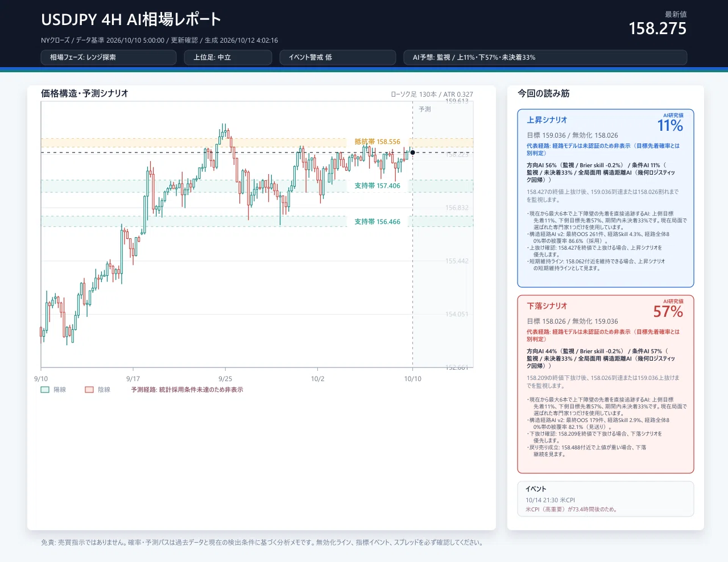Click 目標 159.036 / 無効化 158.026 text
728x562 pixels.
572,135
